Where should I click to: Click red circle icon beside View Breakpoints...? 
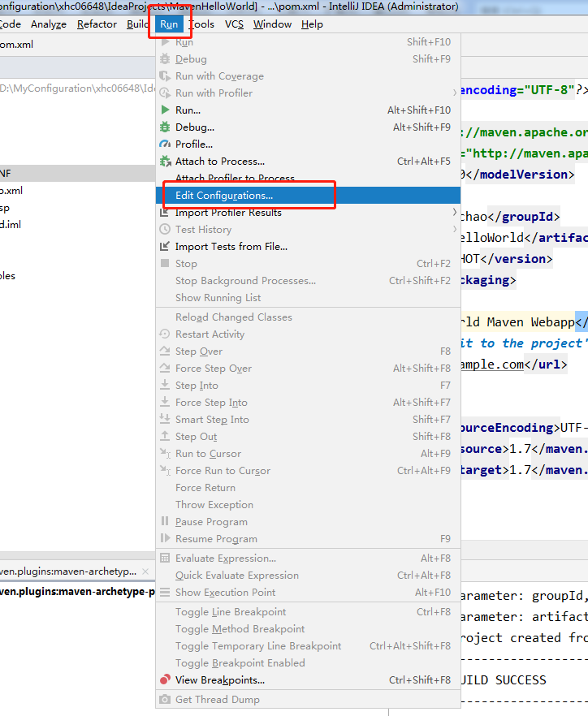[x=165, y=679]
